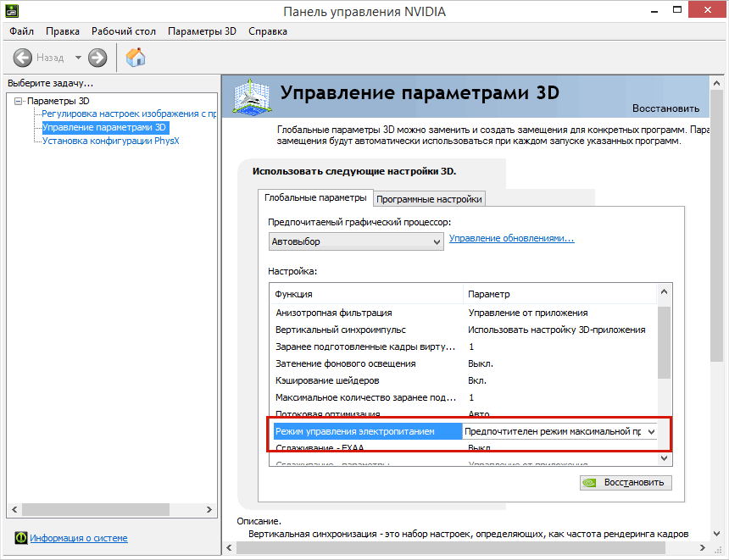
Task: Select Регулировка настроек изображения tree item
Action: coord(128,114)
